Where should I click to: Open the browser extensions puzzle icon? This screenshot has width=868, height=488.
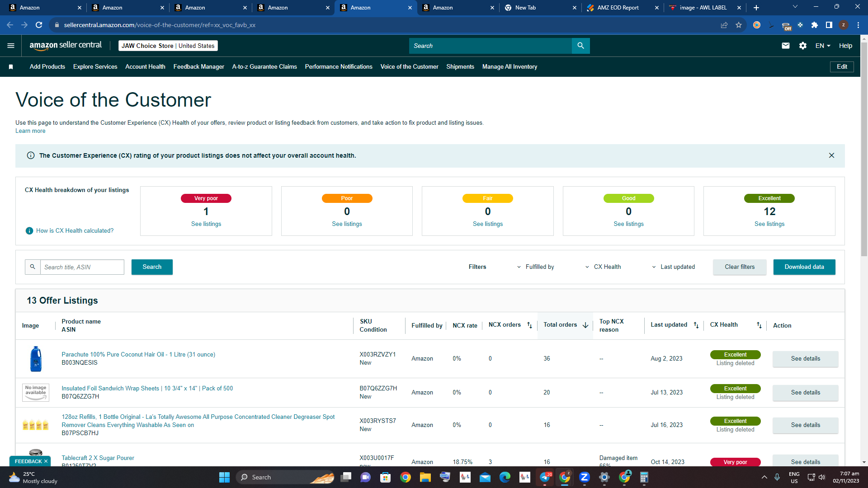815,25
